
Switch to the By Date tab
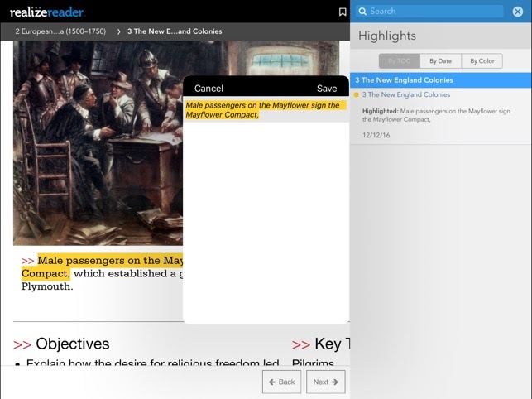440,61
